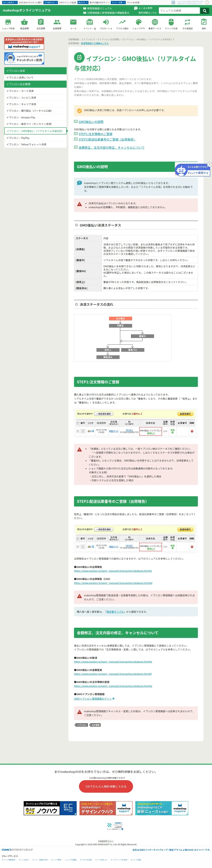
Task: Select イプシロン：Amazon Pay in sidebar
Action: coord(36,118)
